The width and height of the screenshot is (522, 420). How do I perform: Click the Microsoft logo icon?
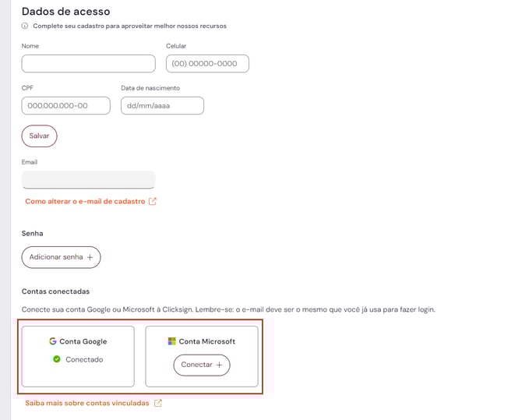(172, 341)
